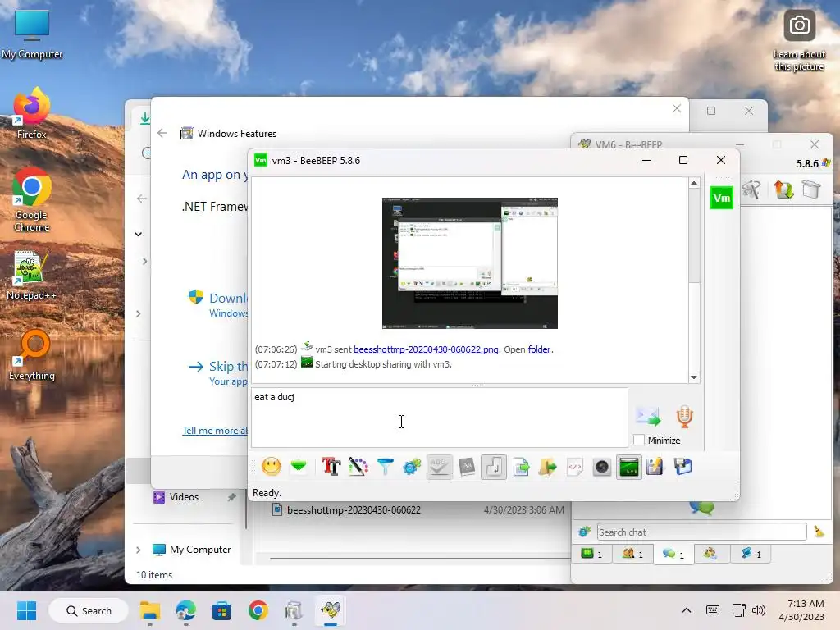Open the Windows Start menu

coord(26,610)
